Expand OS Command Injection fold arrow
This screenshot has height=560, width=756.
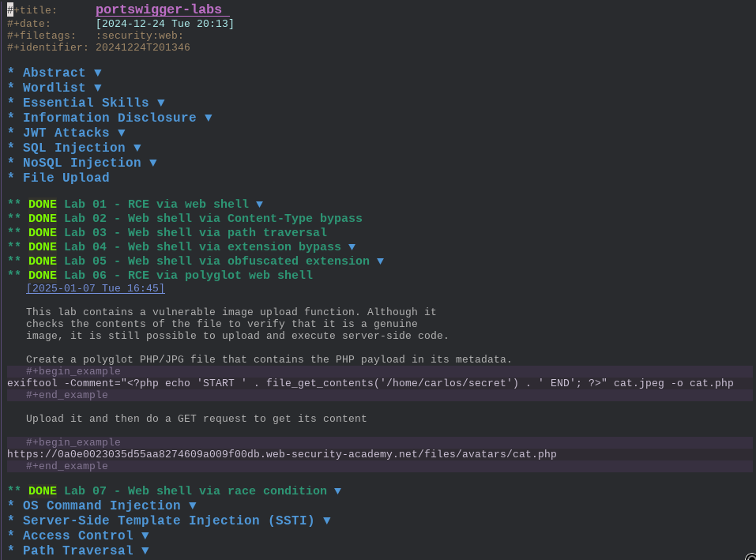point(193,506)
